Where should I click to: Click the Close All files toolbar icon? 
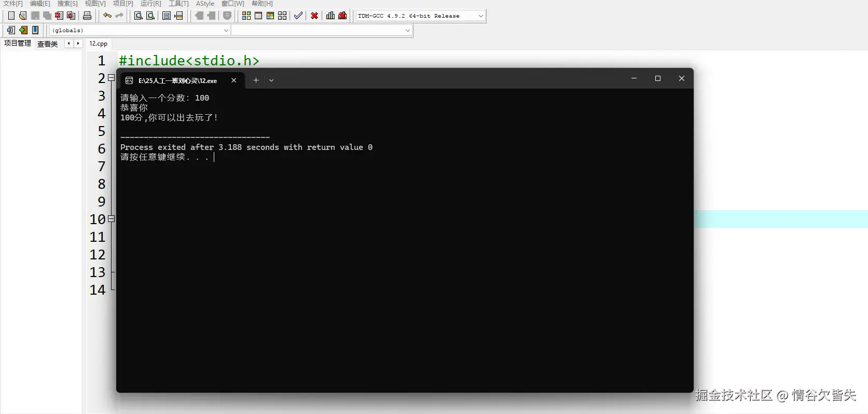[x=72, y=16]
